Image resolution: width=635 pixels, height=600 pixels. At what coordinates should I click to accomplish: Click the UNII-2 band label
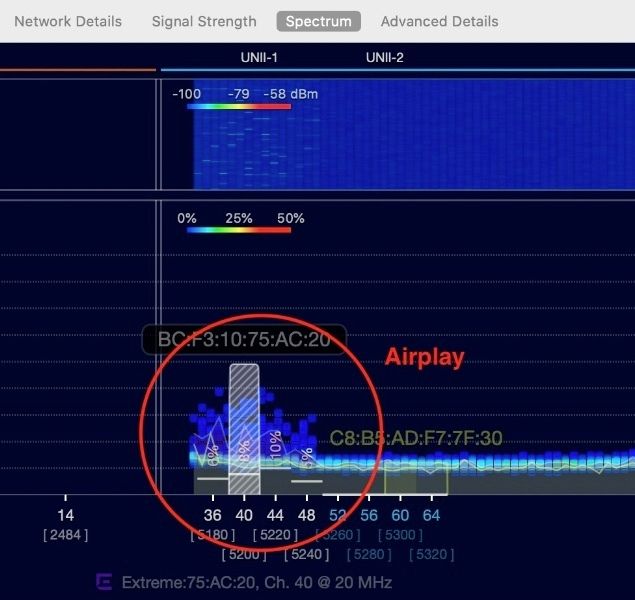coord(385,57)
